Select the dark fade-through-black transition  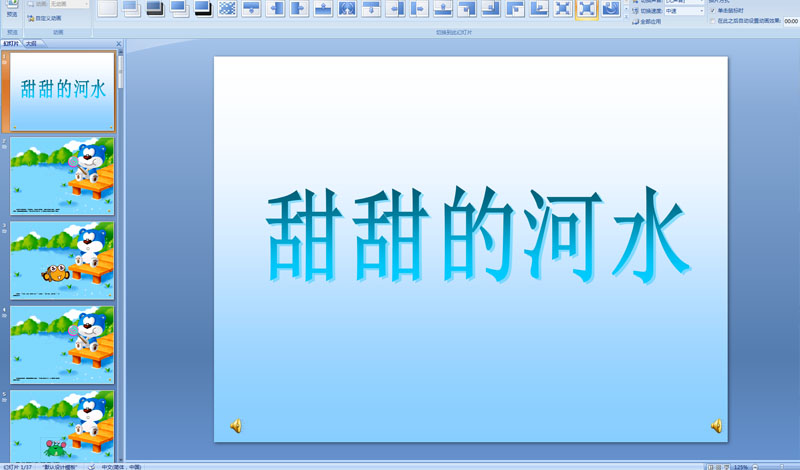[x=156, y=8]
